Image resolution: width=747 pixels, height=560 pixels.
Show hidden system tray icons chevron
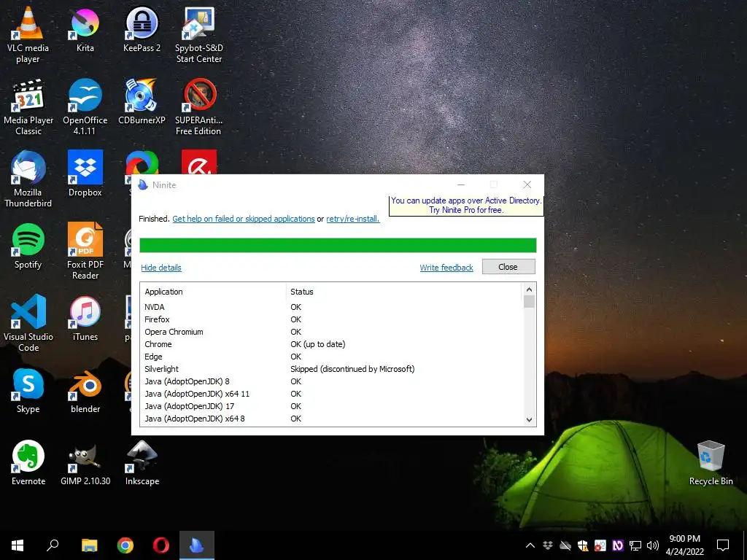530,545
